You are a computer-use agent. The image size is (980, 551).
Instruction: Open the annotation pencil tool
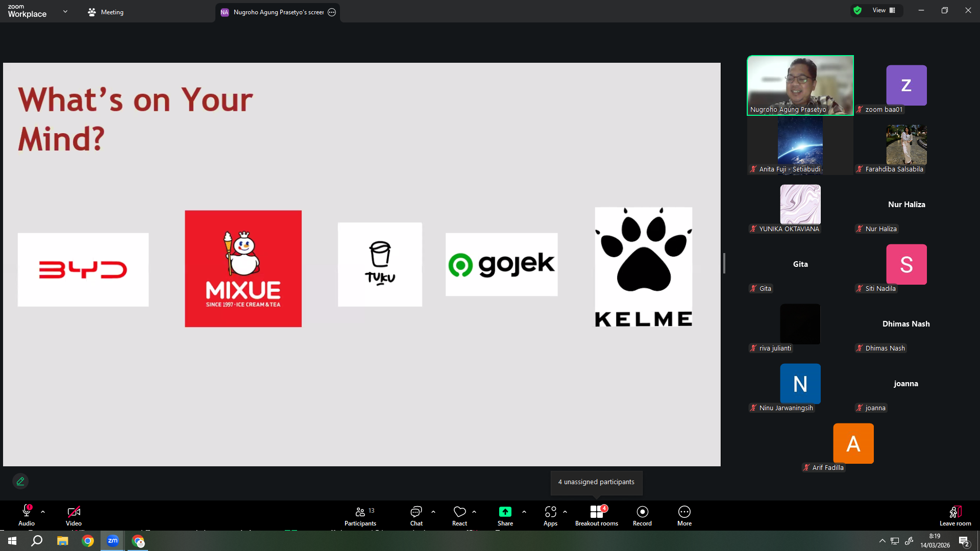(20, 481)
